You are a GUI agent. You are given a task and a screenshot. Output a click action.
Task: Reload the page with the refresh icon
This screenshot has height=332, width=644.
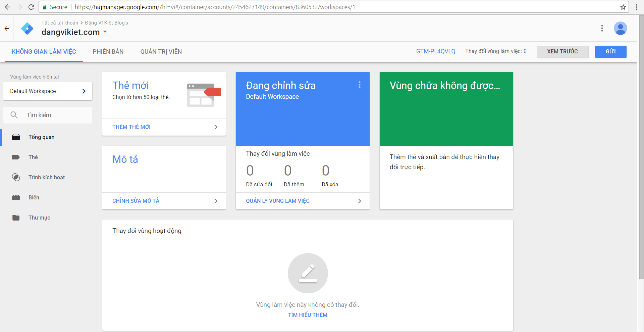click(31, 7)
